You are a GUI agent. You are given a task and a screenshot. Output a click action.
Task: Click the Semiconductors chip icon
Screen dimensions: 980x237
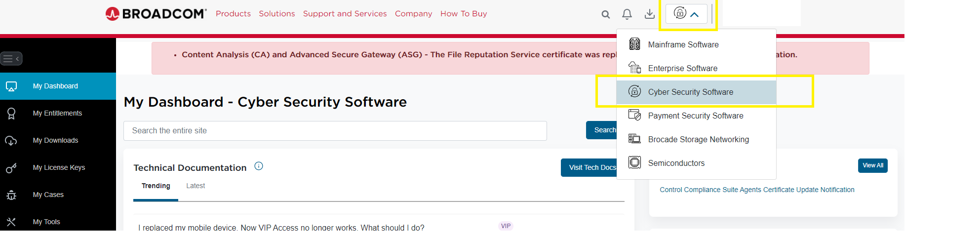[635, 162]
